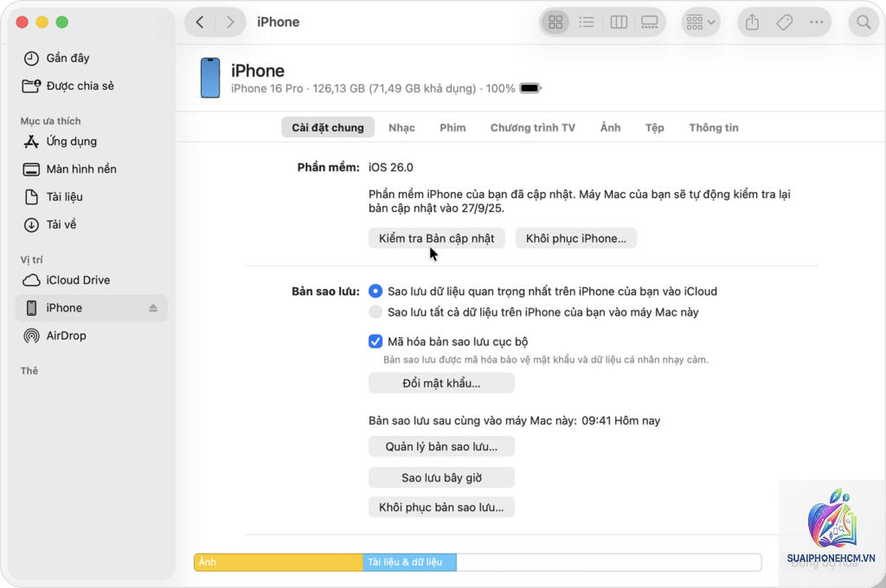Switch to icon grid view
886x588 pixels.
point(555,22)
